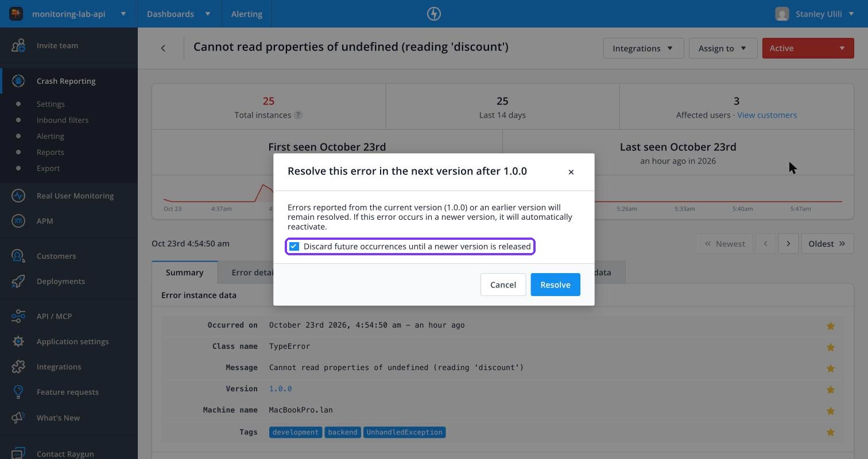Image resolution: width=868 pixels, height=459 pixels.
Task: Expand the Assign to dropdown
Action: pyautogui.click(x=722, y=48)
